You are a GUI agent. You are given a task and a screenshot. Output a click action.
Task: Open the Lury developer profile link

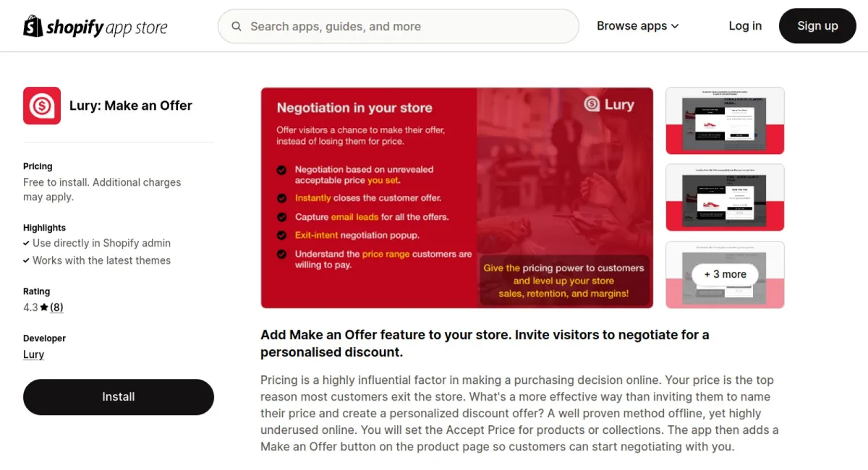33,354
